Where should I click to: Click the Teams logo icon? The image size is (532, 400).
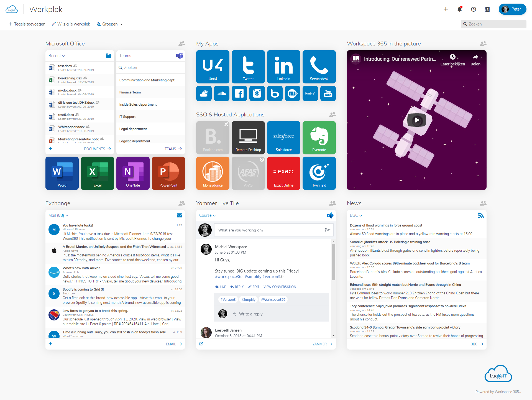180,56
